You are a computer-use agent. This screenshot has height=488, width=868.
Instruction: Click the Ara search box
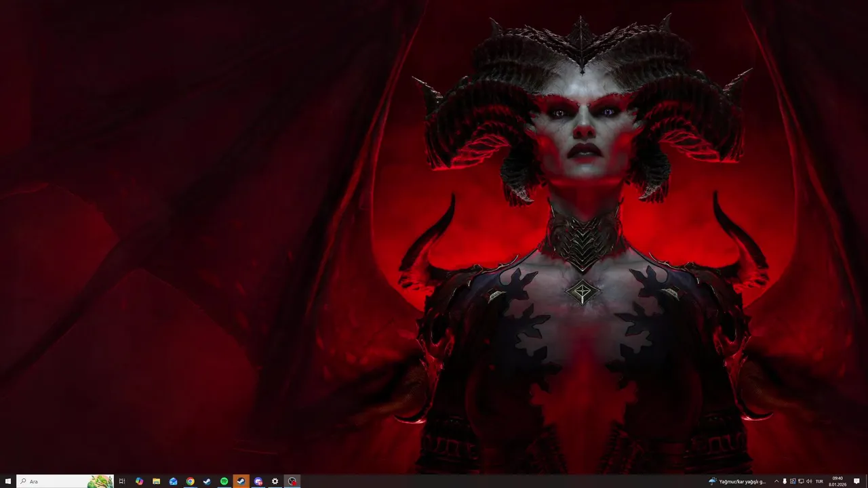tap(65, 481)
